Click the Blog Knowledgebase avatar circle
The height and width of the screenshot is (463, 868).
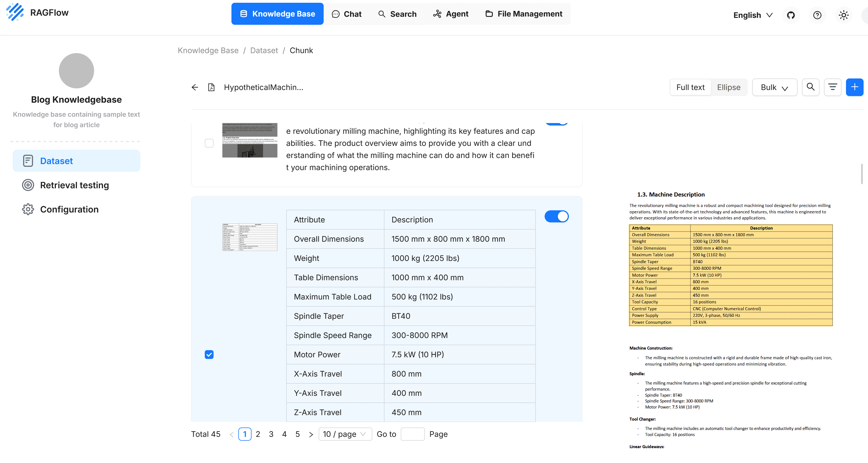pos(77,70)
